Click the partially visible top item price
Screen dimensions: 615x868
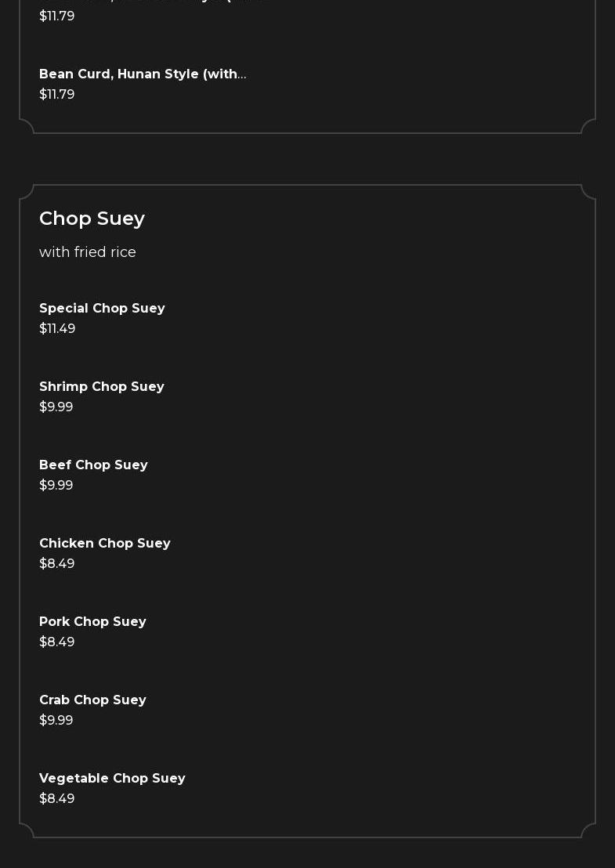(56, 16)
